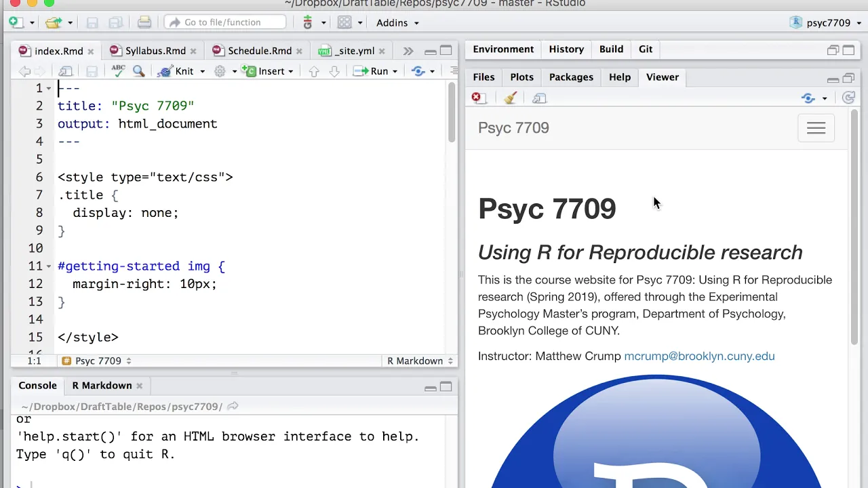Image resolution: width=868 pixels, height=488 pixels.
Task: Open the Packages tab
Action: click(x=571, y=77)
